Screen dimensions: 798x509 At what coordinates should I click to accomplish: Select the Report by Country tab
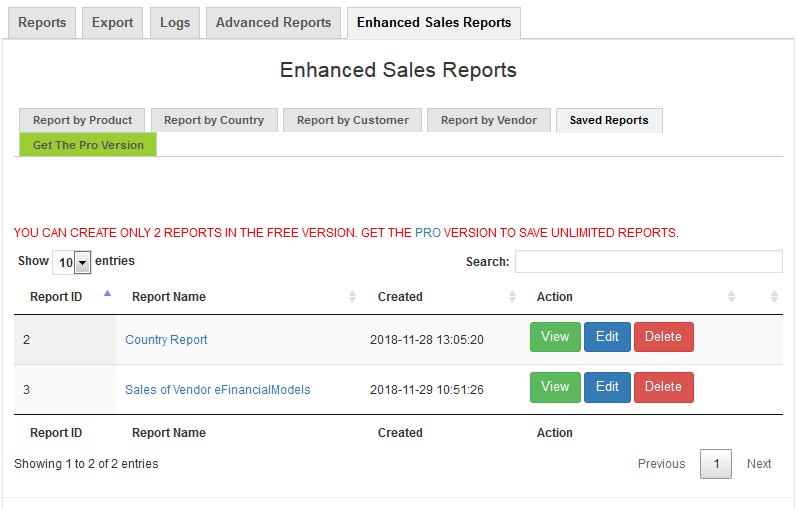[x=214, y=120]
